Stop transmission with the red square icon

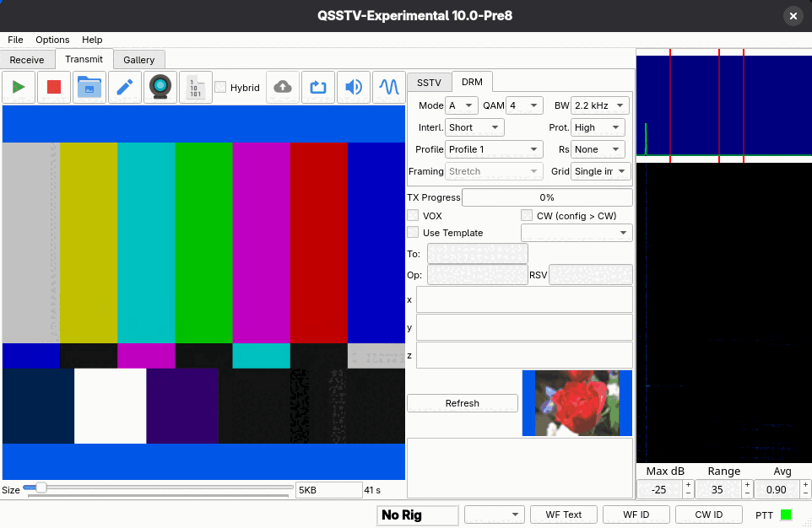[x=54, y=87]
